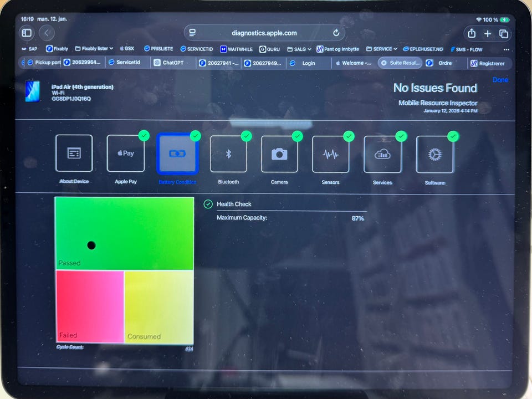Click the January 12, 2026 4:14 PM timestamp
Viewport: 532px width, 399px height.
pyautogui.click(x=450, y=111)
